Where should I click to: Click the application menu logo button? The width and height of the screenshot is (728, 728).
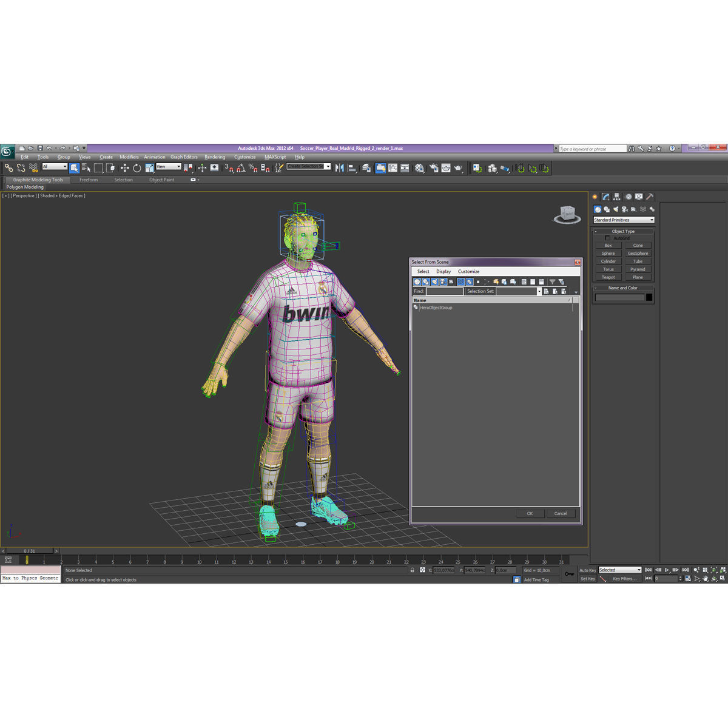point(7,151)
